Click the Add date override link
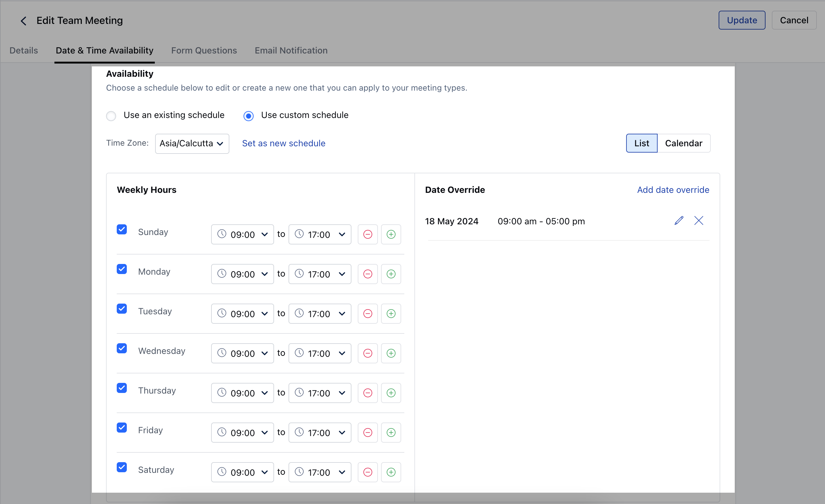825x504 pixels. coord(673,190)
